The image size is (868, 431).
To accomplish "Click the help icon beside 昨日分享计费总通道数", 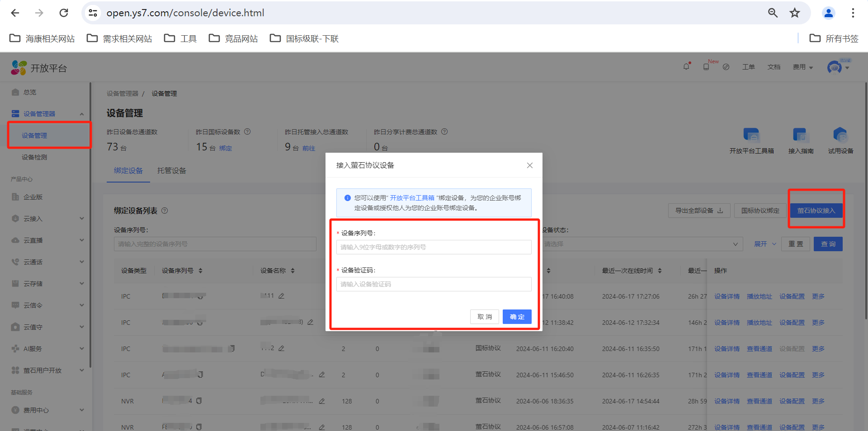I will pyautogui.click(x=444, y=132).
